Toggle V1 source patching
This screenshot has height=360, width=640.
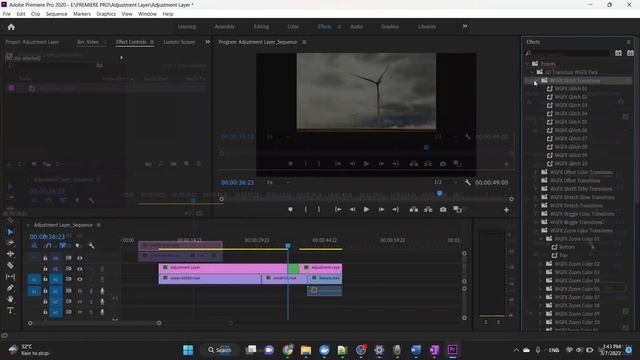coord(34,280)
